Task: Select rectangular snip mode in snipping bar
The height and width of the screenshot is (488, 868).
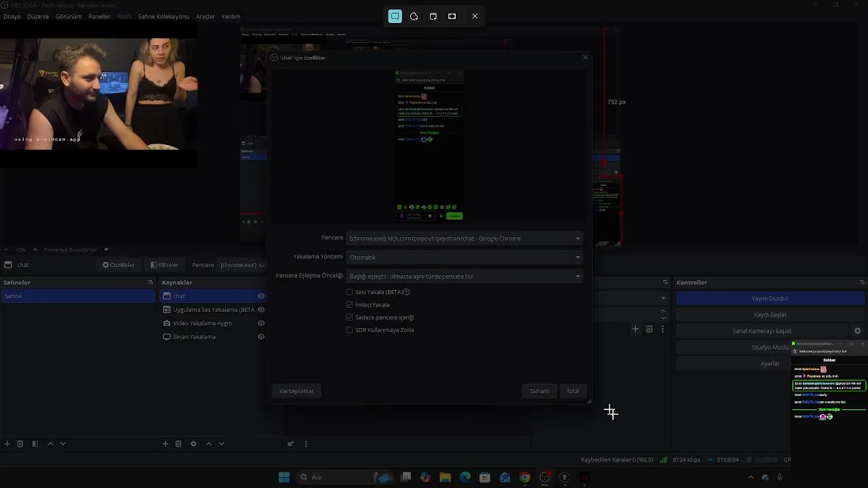Action: click(x=395, y=16)
